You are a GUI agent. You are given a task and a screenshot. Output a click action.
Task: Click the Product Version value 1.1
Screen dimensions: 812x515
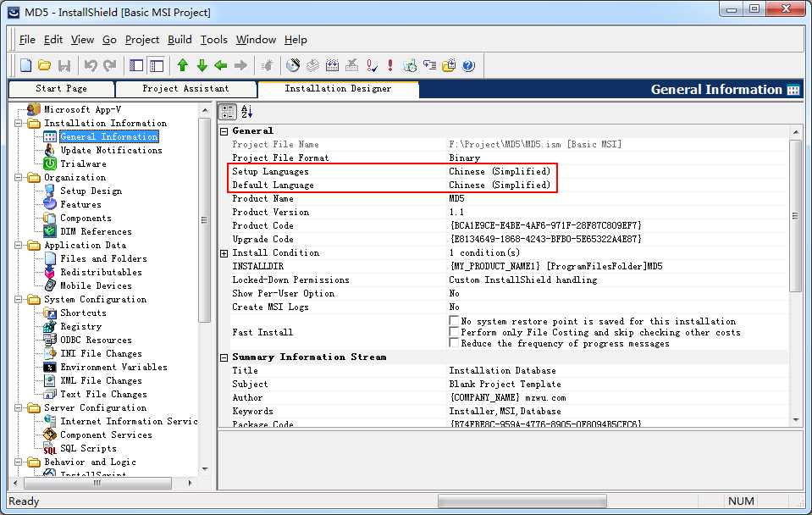(x=618, y=213)
